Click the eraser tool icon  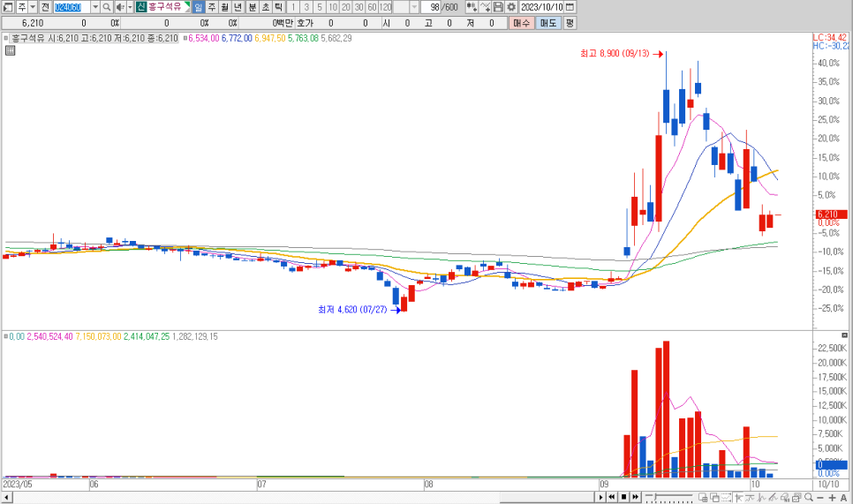coord(785,497)
